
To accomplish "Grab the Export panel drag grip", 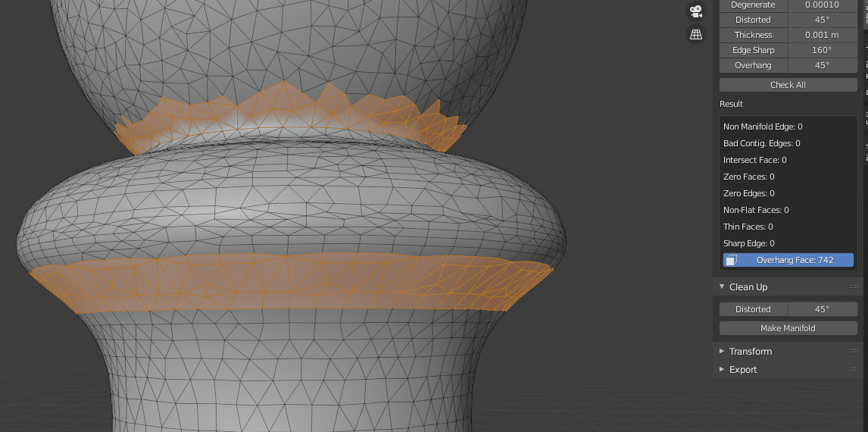I will coord(854,369).
